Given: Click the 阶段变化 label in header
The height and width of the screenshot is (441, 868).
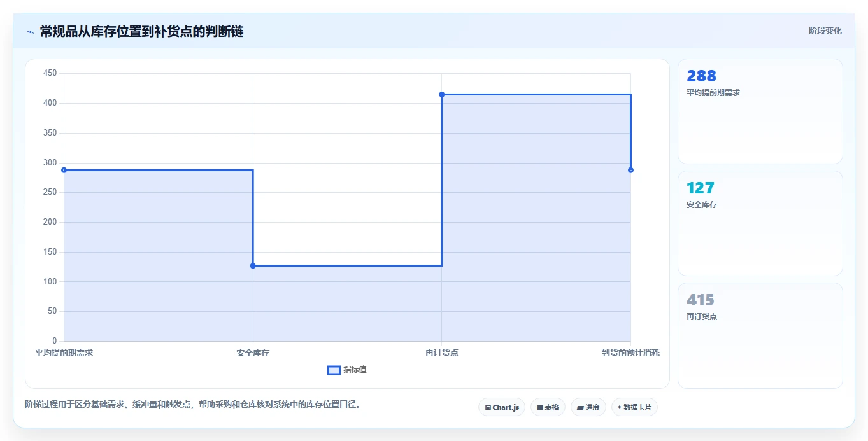Looking at the screenshot, I should coord(825,31).
